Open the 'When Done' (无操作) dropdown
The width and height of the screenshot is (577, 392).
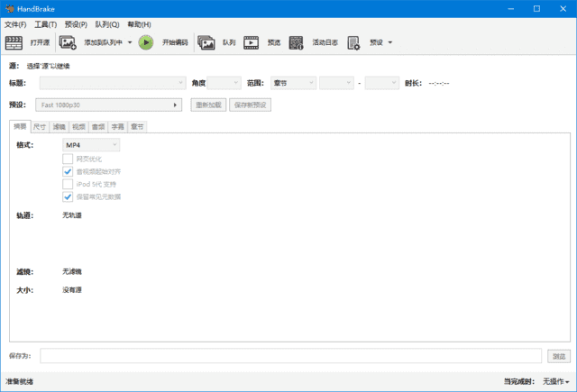coord(555,381)
